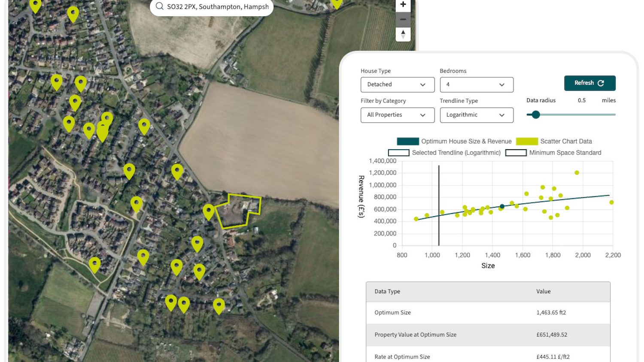
Task: Select the pin inside the outlined development site
Action: tap(209, 211)
